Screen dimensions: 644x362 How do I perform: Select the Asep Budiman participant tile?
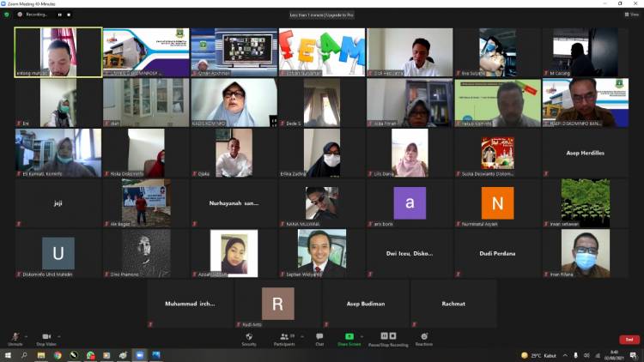pos(366,304)
